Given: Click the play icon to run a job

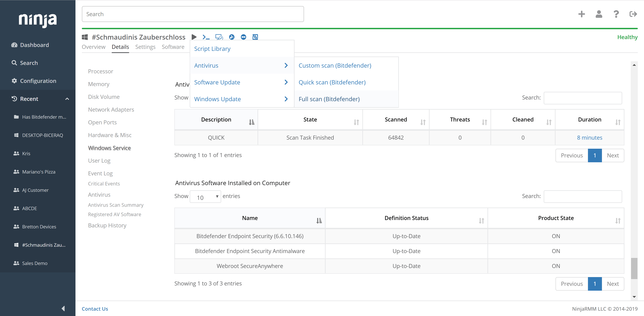Looking at the screenshot, I should coord(194,37).
